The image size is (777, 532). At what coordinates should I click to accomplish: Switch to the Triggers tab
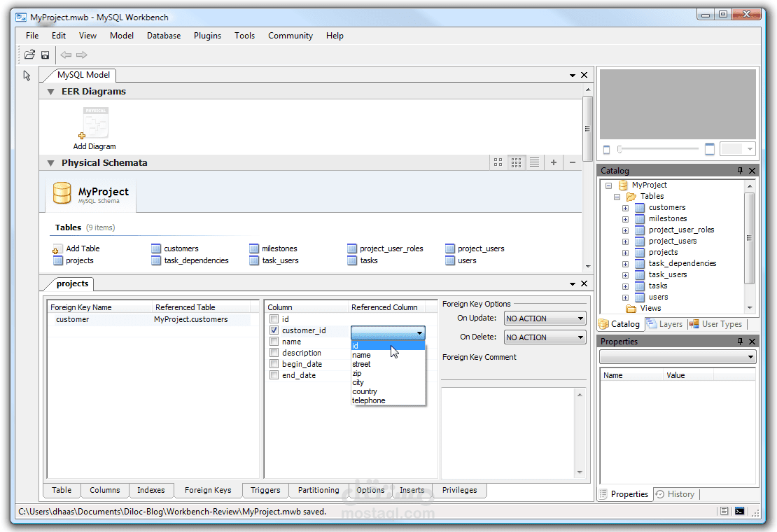tap(265, 490)
